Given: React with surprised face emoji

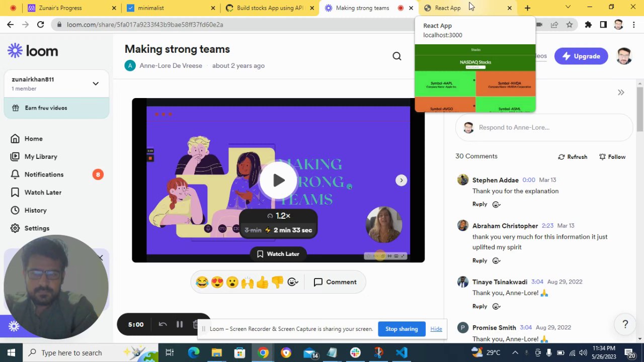Looking at the screenshot, I should (x=232, y=282).
